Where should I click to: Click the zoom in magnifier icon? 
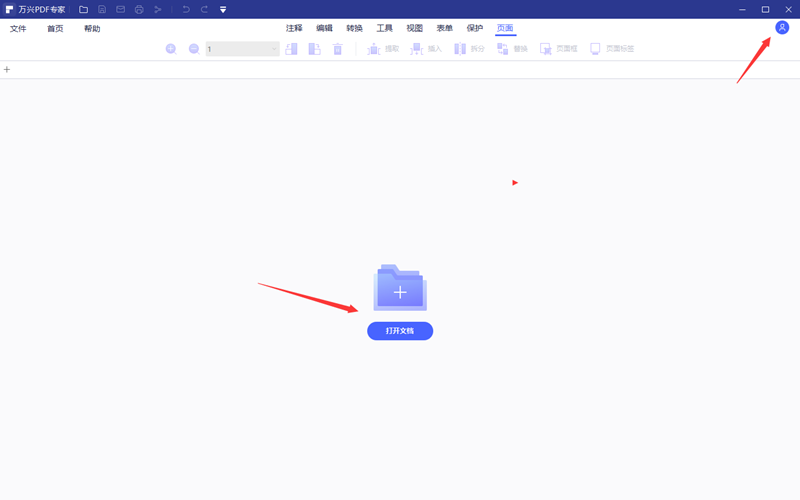tap(170, 49)
